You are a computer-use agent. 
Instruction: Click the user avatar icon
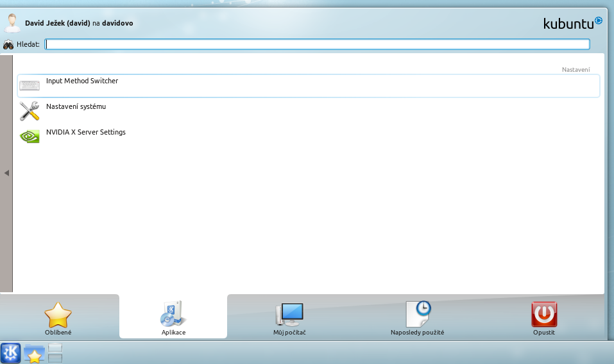pyautogui.click(x=12, y=24)
